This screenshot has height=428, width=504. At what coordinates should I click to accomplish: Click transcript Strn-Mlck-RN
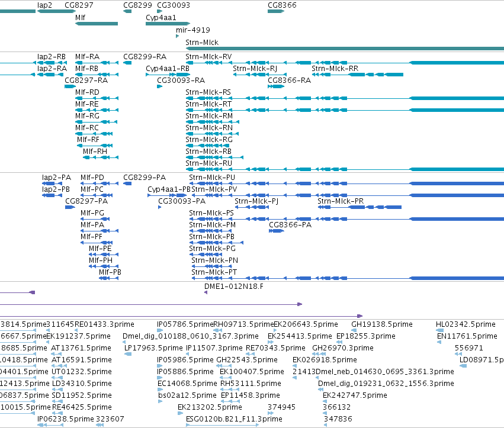pos(209,127)
